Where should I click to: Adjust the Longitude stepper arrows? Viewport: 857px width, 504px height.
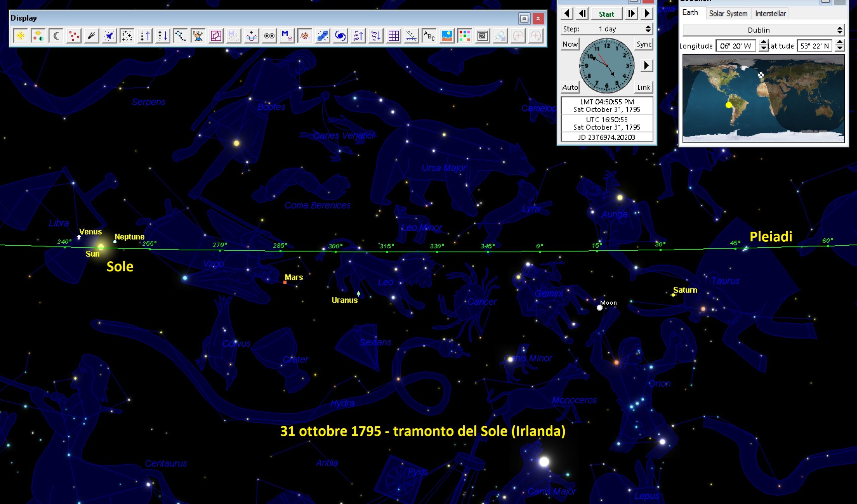click(764, 46)
